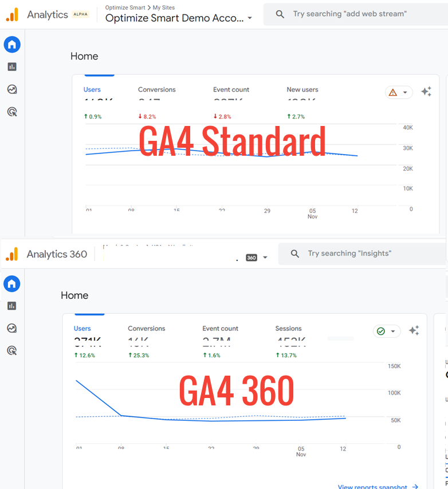Open Insights sparkle icon in GA4 360 card

pyautogui.click(x=414, y=330)
